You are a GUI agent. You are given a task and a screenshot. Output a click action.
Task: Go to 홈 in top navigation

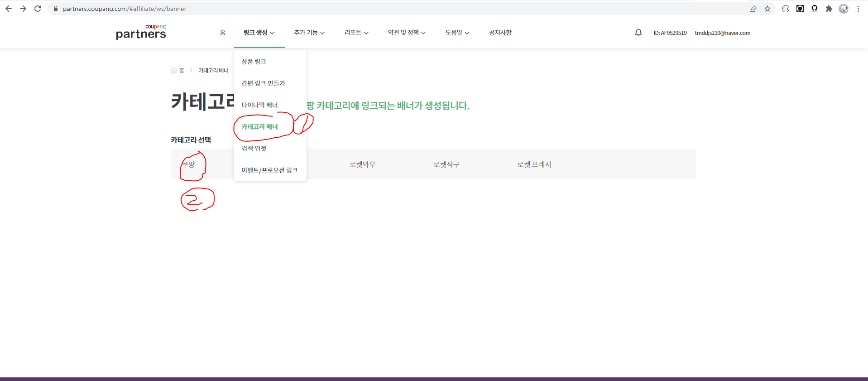pyautogui.click(x=222, y=33)
